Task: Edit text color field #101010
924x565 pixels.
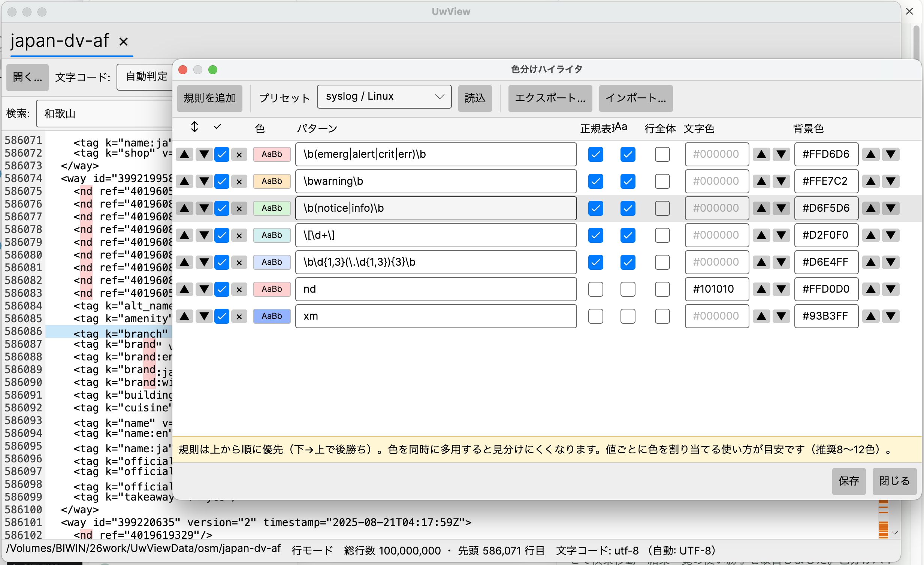Action: tap(717, 290)
